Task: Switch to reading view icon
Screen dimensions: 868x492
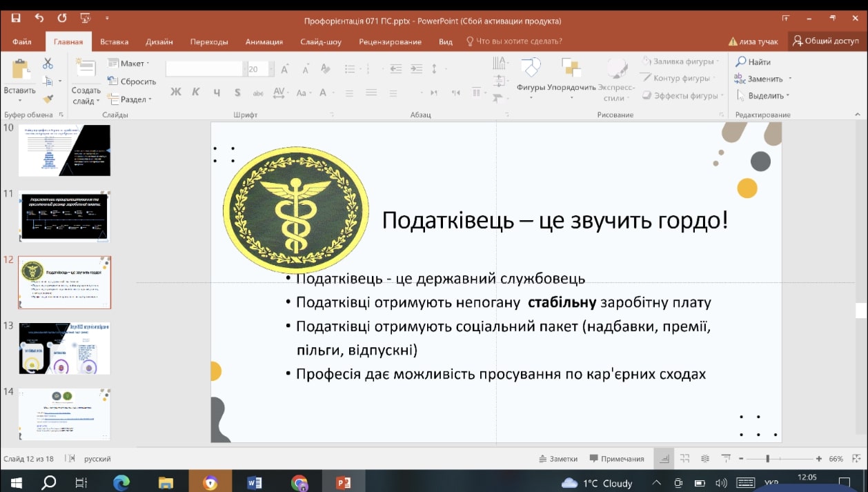Action: [x=705, y=458]
